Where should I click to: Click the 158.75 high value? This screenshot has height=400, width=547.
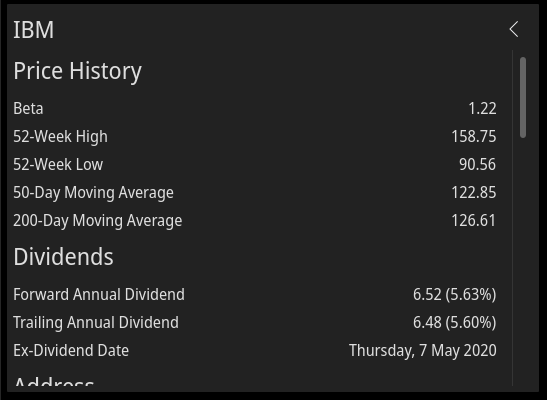[474, 137]
